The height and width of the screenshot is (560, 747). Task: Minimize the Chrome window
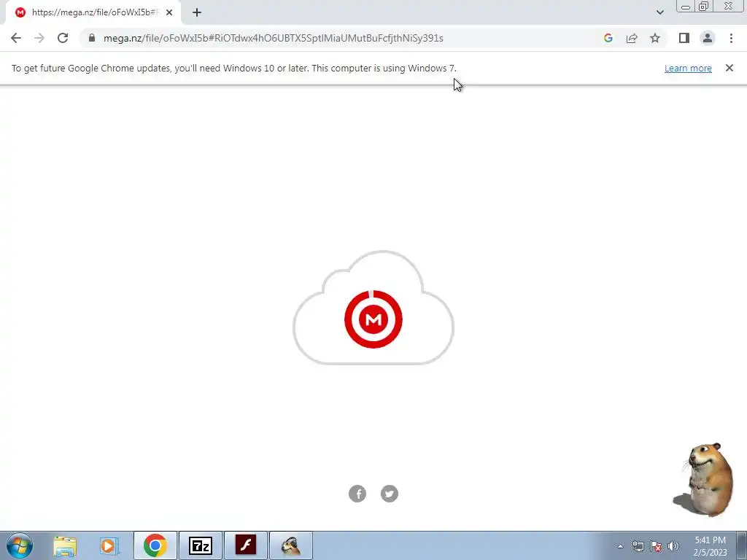coord(686,7)
